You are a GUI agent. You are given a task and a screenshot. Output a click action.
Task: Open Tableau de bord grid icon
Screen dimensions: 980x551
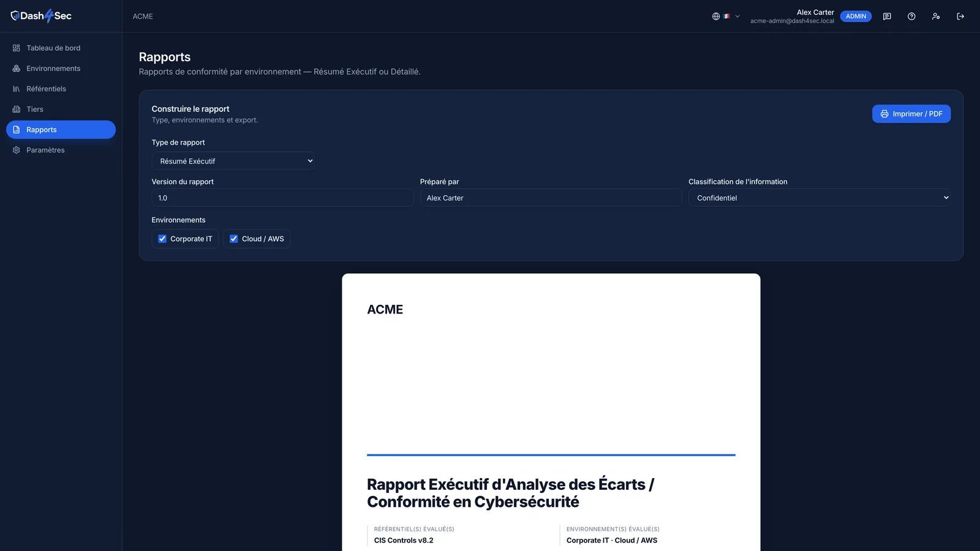17,48
